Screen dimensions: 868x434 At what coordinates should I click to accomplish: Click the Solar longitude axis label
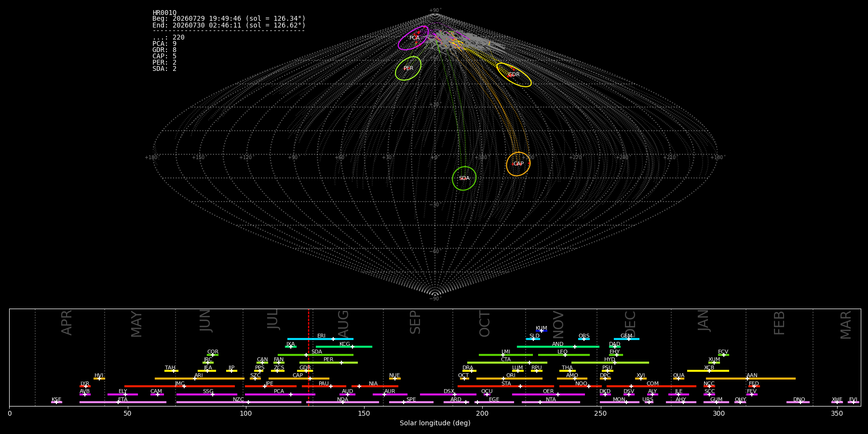coord(435,423)
